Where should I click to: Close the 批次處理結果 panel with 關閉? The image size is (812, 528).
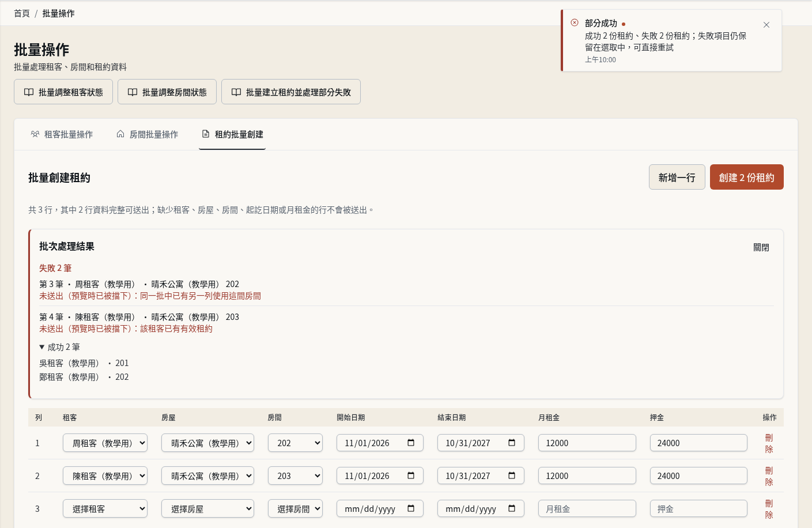(x=761, y=247)
